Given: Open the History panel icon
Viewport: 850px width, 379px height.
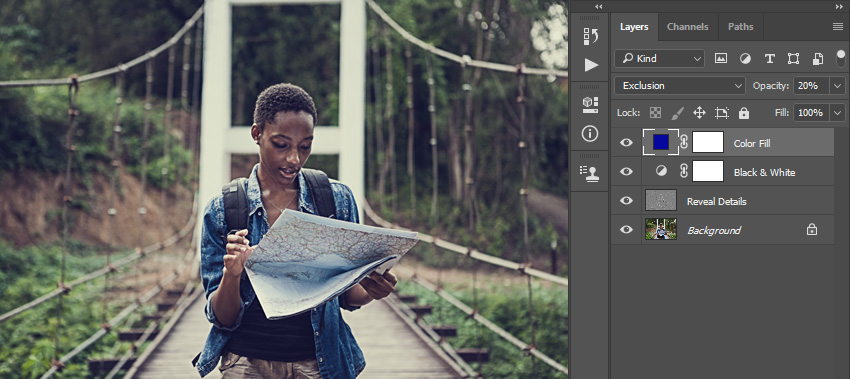Looking at the screenshot, I should [590, 36].
